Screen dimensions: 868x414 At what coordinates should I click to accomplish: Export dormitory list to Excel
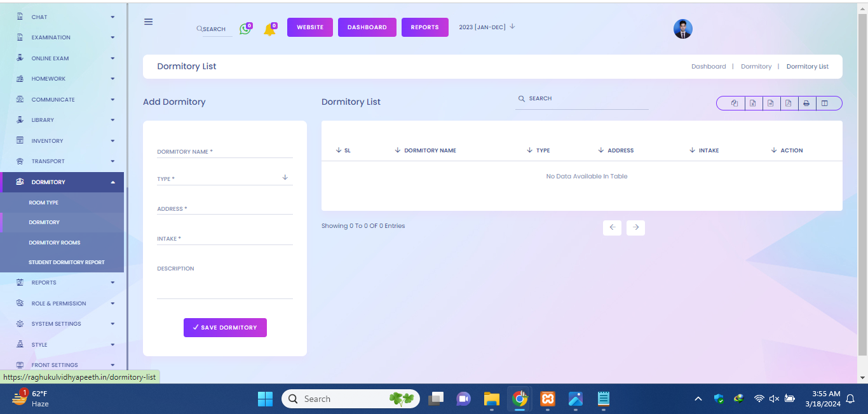[752, 103]
